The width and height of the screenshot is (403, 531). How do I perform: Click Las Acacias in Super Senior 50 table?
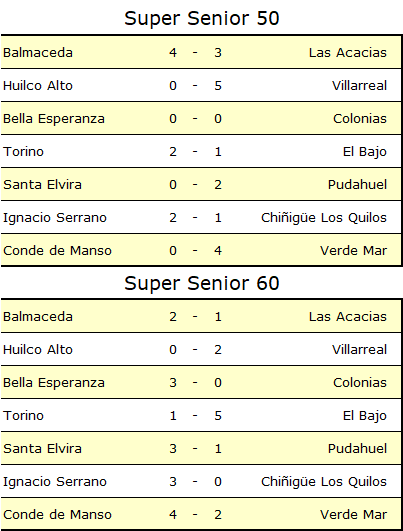coord(347,52)
